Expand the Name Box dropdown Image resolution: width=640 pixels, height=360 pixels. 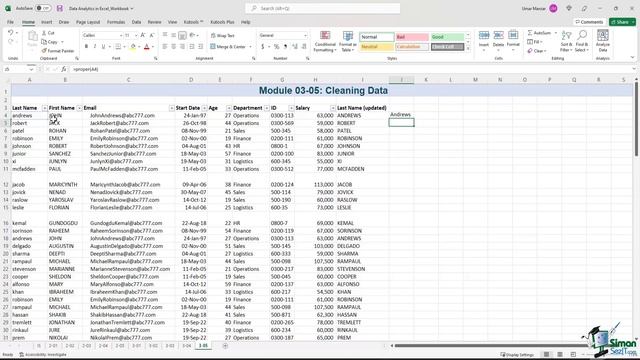tap(31, 69)
